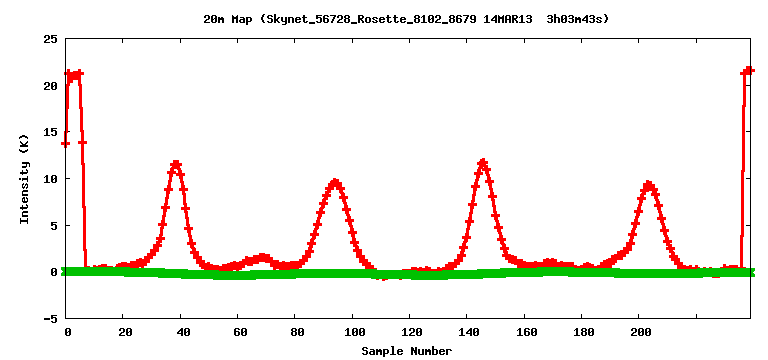Click the y-axis tick label 15

coord(51,132)
